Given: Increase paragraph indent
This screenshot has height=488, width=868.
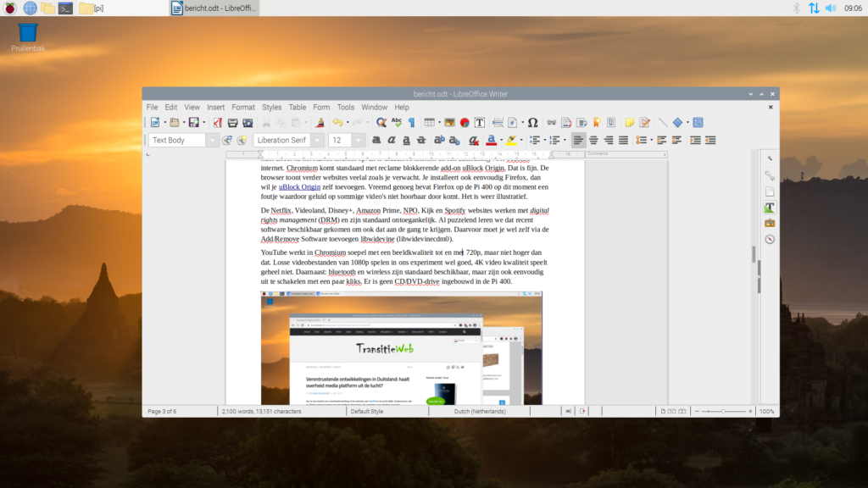Looking at the screenshot, I should point(695,140).
